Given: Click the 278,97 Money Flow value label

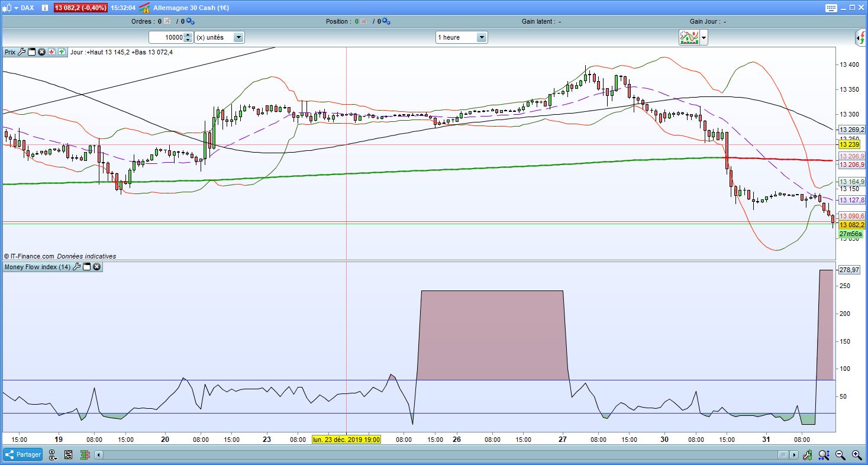Looking at the screenshot, I should coord(849,270).
